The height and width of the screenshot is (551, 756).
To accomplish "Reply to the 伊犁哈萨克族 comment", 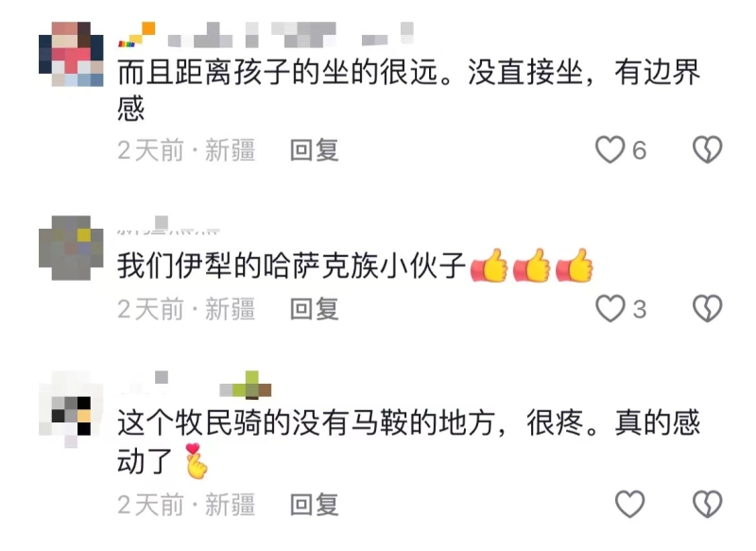I will pyautogui.click(x=315, y=309).
